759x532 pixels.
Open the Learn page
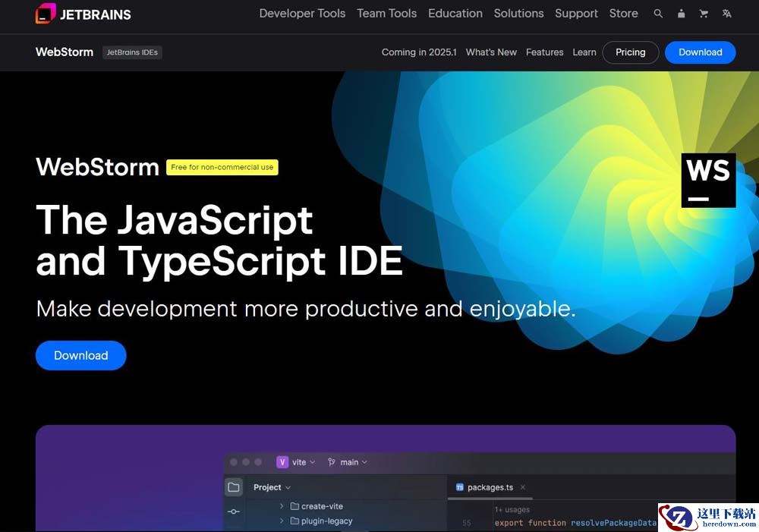(584, 52)
